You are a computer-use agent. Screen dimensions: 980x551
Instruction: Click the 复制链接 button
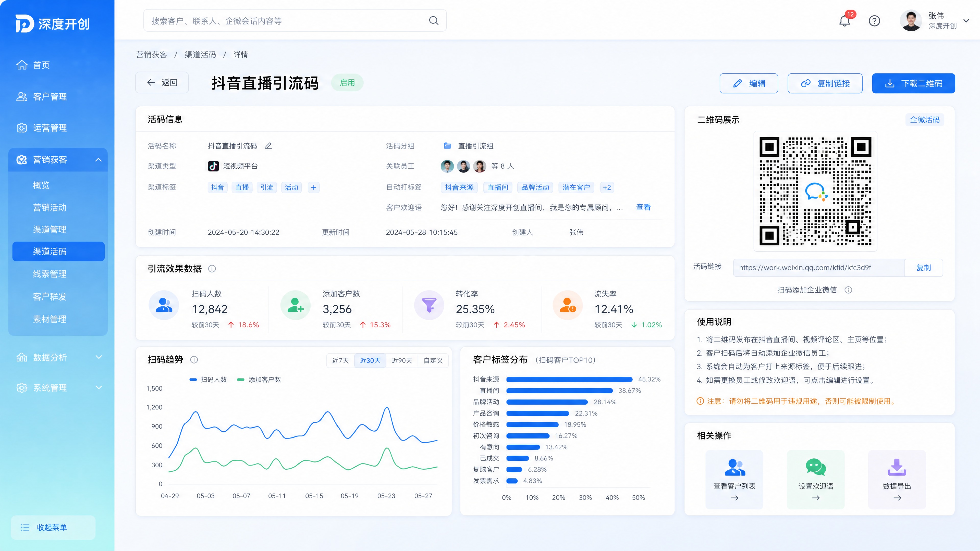(825, 83)
